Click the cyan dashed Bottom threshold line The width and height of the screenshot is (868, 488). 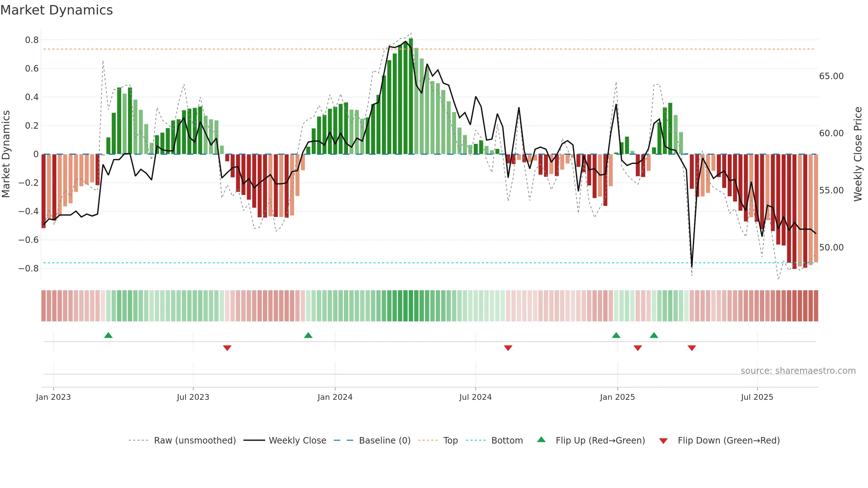429,263
